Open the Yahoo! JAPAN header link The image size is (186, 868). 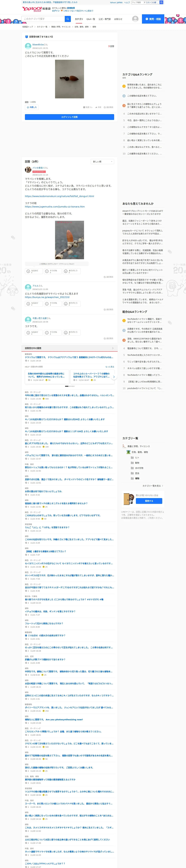point(116,2)
